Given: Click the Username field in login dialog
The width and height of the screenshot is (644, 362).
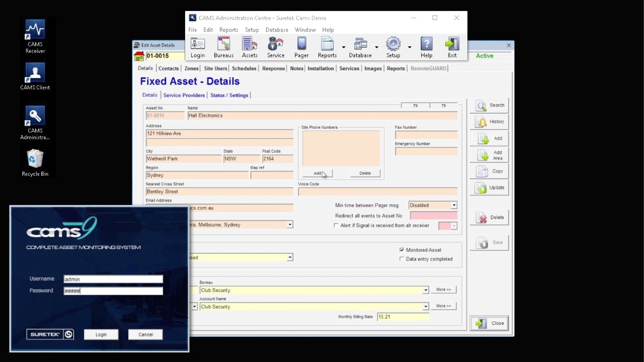Looking at the screenshot, I should pos(113,279).
